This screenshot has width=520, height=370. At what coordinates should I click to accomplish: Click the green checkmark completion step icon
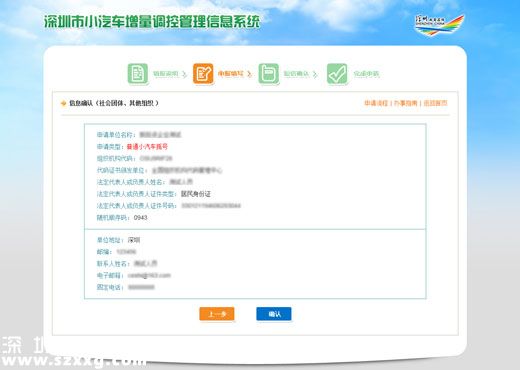point(337,74)
